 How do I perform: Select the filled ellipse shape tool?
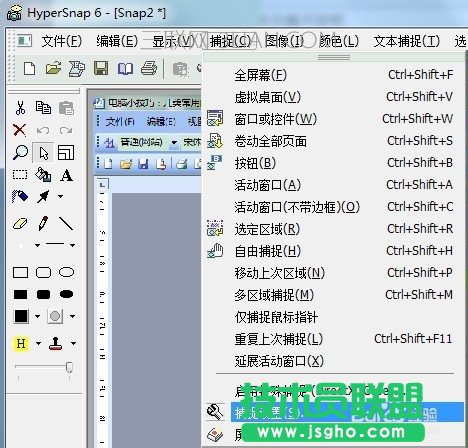(x=66, y=294)
